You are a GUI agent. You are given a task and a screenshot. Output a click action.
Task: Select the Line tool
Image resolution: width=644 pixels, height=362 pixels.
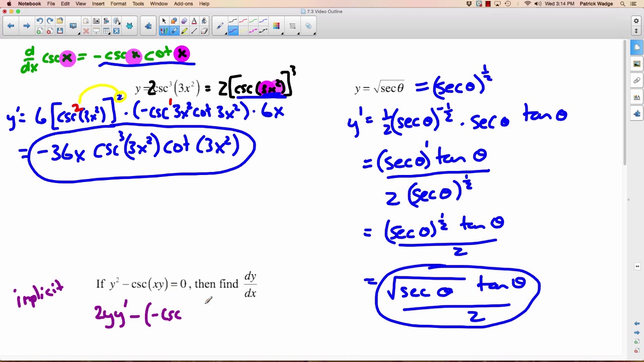194,31
